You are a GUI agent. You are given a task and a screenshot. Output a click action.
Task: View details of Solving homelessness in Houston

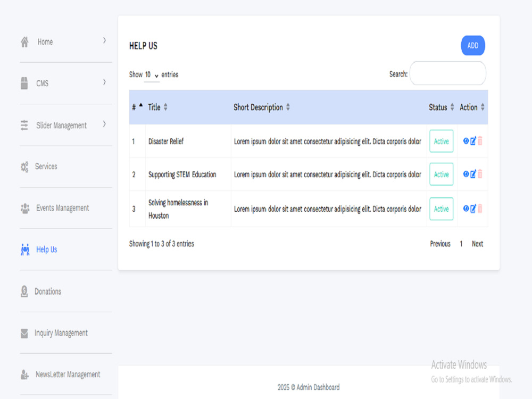[x=466, y=209]
